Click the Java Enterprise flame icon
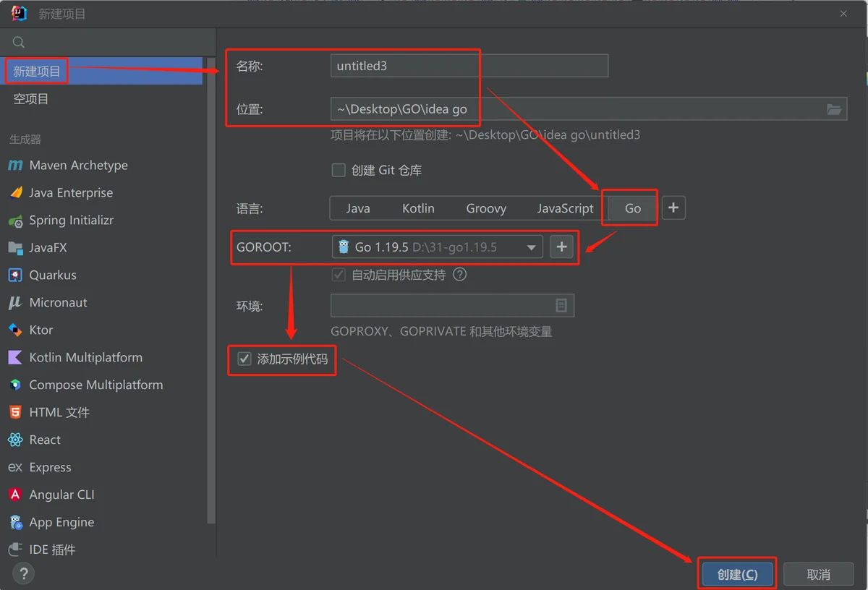 [15, 193]
